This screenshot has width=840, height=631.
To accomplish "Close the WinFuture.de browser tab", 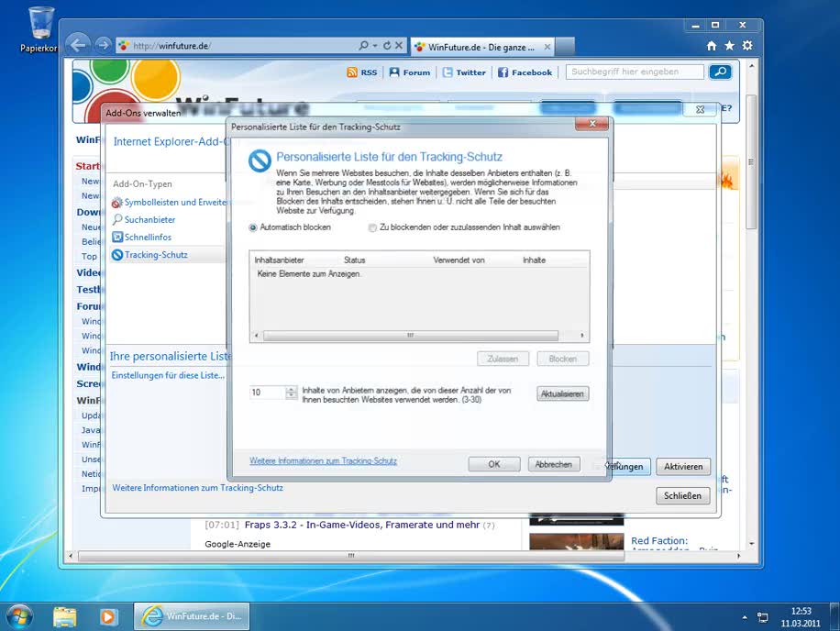I will pos(547,47).
